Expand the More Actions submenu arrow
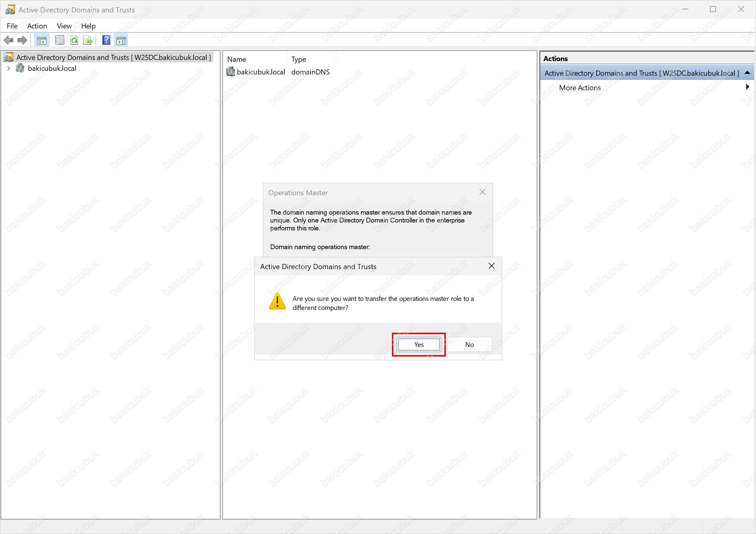The height and width of the screenshot is (534, 756). (747, 87)
